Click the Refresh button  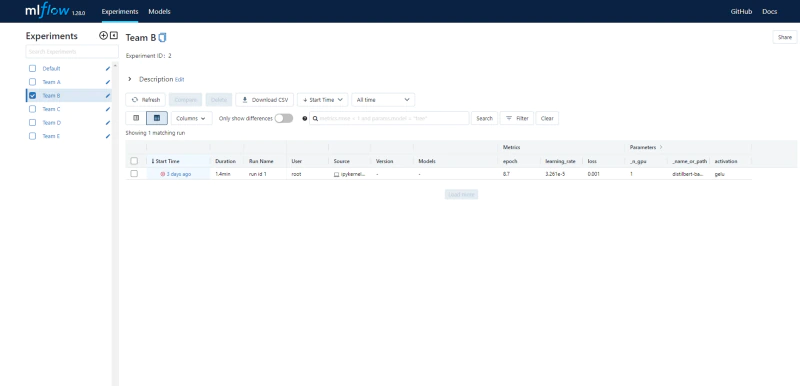(x=146, y=100)
